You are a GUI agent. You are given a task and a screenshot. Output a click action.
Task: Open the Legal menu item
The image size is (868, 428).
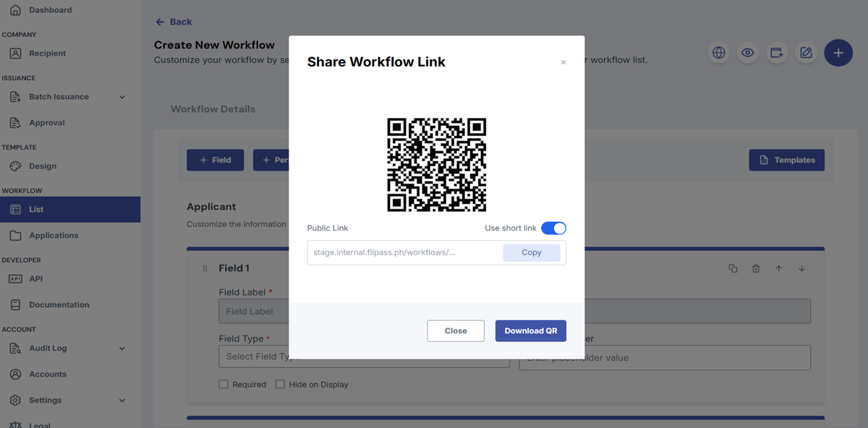click(x=70, y=424)
